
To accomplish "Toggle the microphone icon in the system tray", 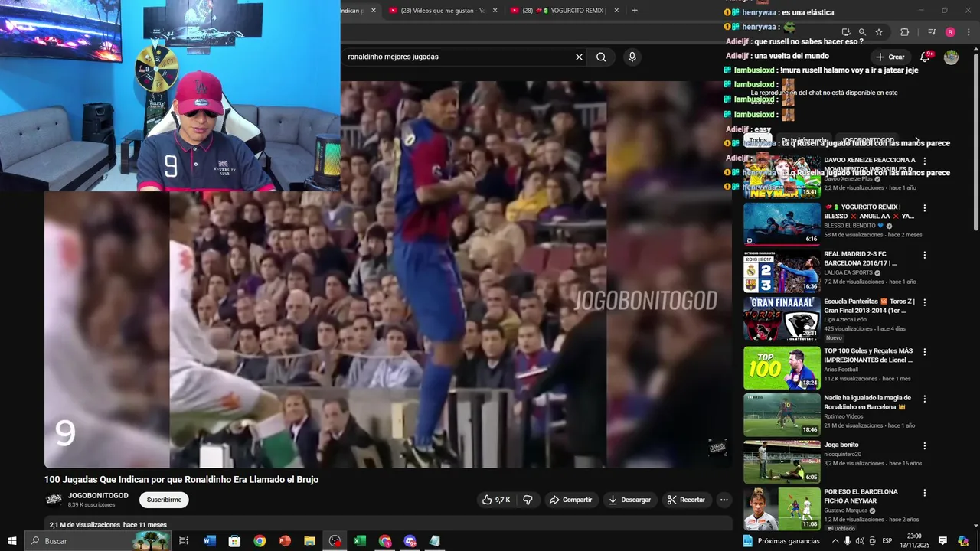I will click(x=847, y=541).
